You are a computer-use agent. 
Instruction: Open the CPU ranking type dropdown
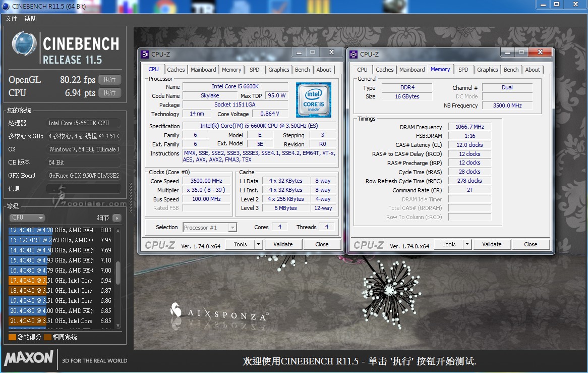pos(27,218)
